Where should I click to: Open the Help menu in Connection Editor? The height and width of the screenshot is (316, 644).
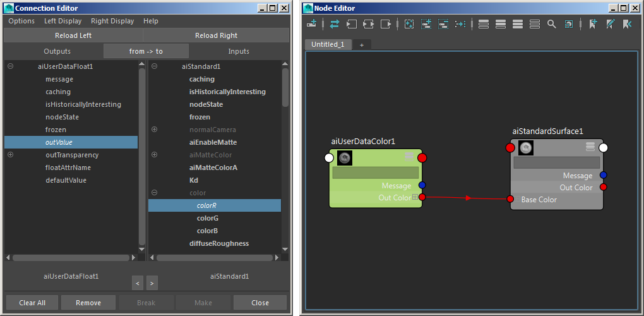point(151,21)
